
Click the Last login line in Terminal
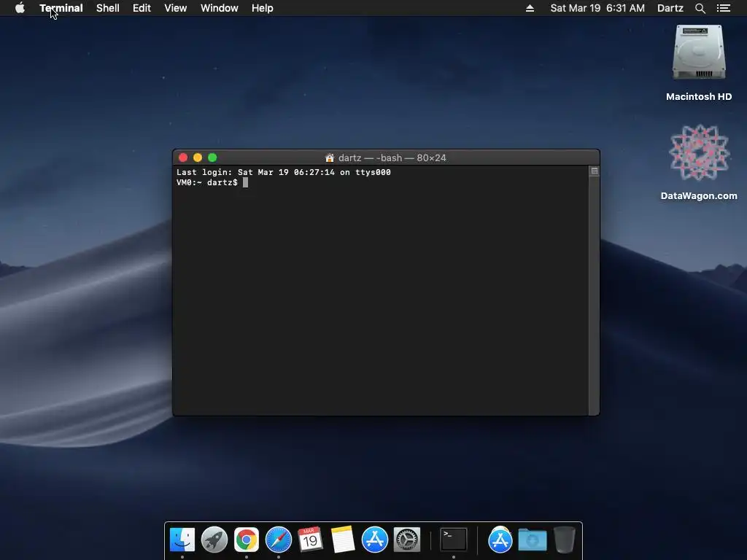pyautogui.click(x=284, y=172)
